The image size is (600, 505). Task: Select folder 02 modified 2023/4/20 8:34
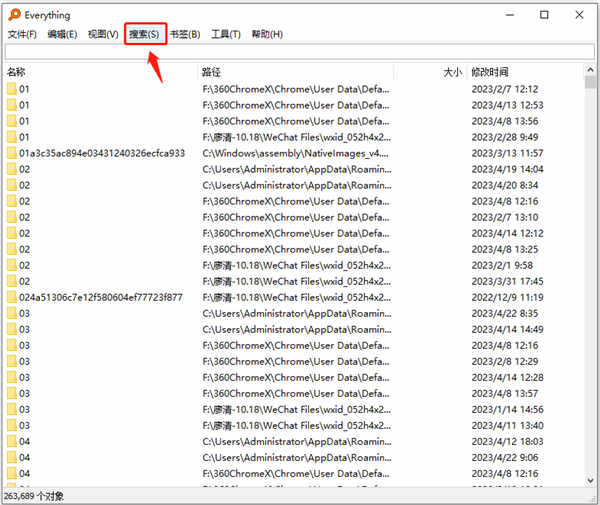tap(18, 185)
